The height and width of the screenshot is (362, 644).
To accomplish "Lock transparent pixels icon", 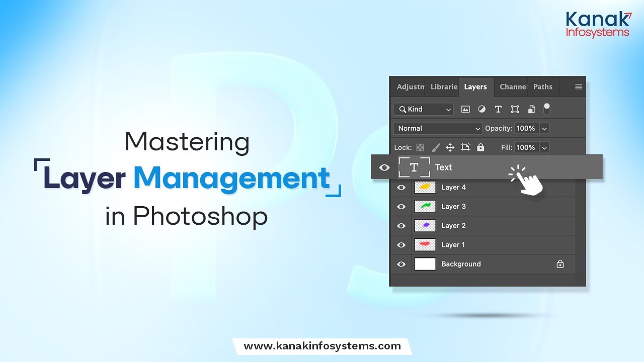I will click(420, 147).
